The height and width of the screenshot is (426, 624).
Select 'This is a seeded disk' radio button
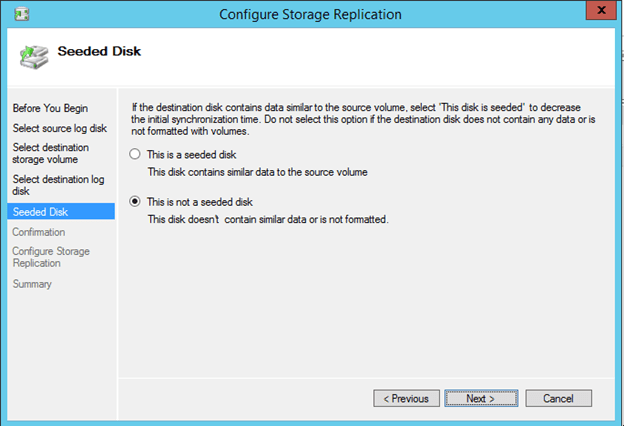(x=136, y=154)
